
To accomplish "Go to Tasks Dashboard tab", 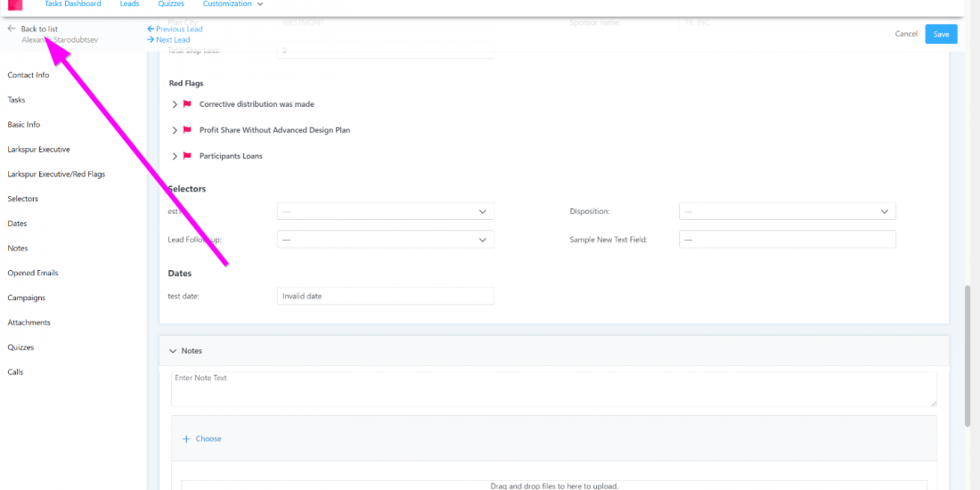I will [x=72, y=4].
